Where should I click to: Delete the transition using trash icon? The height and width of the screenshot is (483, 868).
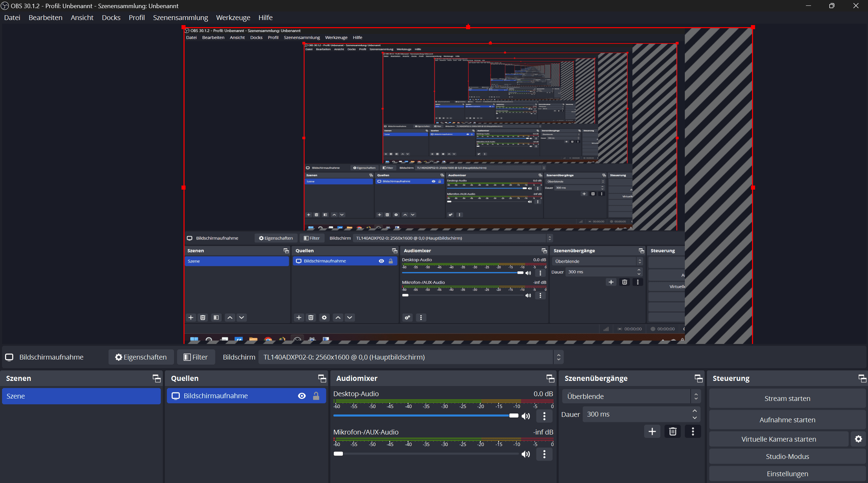point(673,431)
